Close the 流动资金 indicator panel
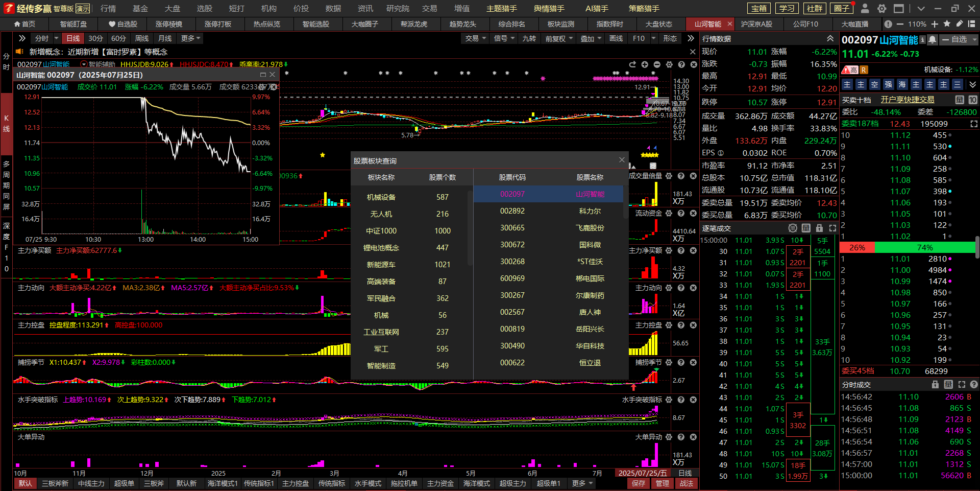Image resolution: width=980 pixels, height=491 pixels. [693, 213]
